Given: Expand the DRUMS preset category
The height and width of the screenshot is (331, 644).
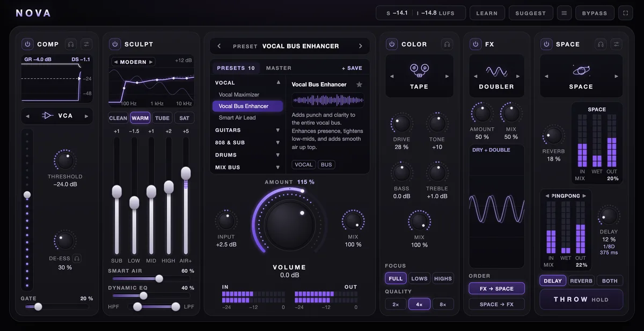Looking at the screenshot, I should 278,155.
